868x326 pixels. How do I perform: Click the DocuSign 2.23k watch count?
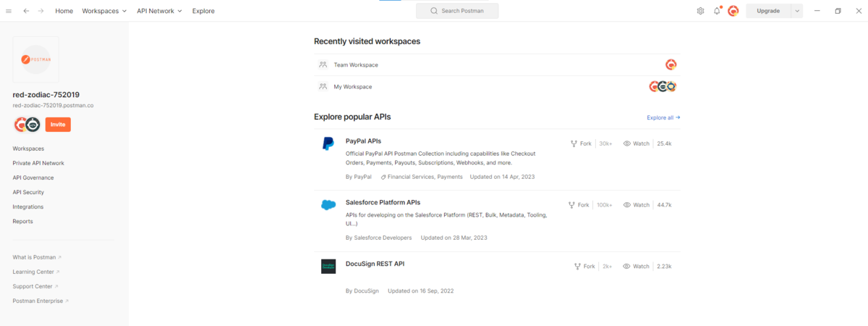point(664,267)
